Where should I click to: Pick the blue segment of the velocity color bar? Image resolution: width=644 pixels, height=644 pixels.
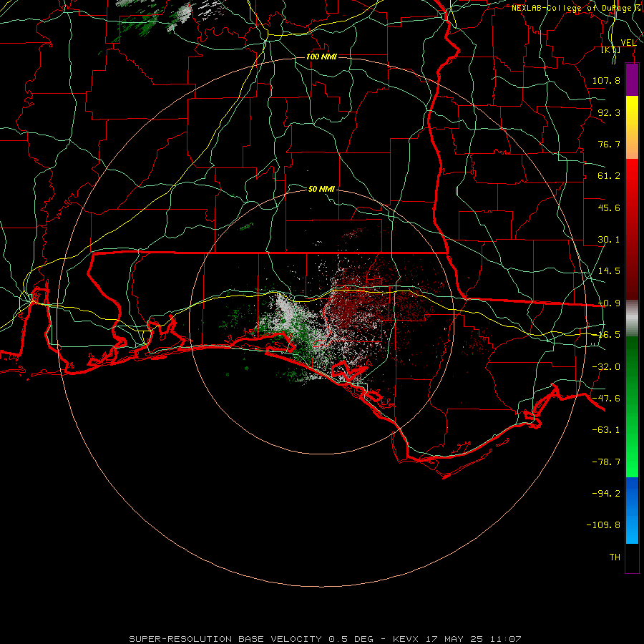pyautogui.click(x=632, y=510)
